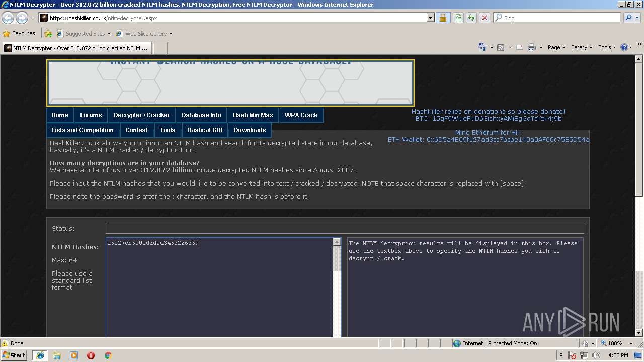Click the Favorites star button
This screenshot has width=644, height=362.
19,33
